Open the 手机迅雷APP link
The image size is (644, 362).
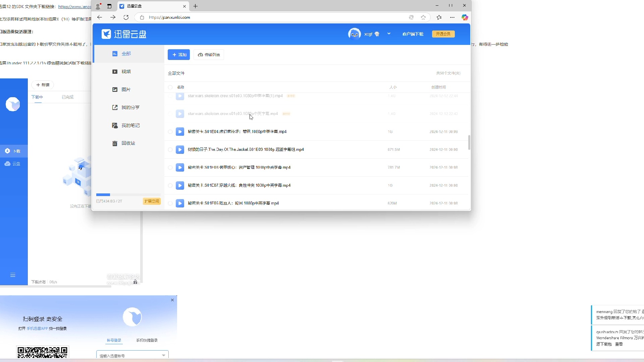37,328
